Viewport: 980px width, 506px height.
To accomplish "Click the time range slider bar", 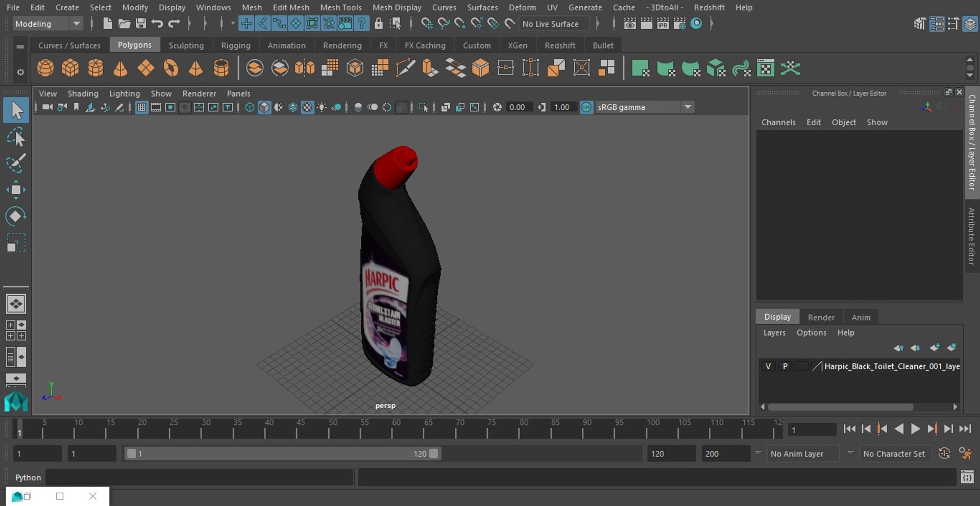I will [282, 453].
